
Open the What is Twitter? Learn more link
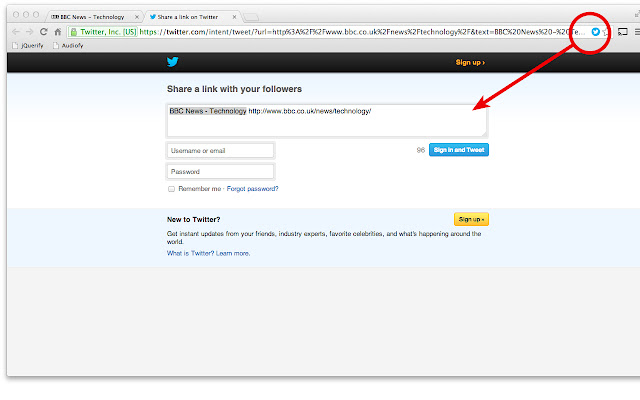pos(209,253)
